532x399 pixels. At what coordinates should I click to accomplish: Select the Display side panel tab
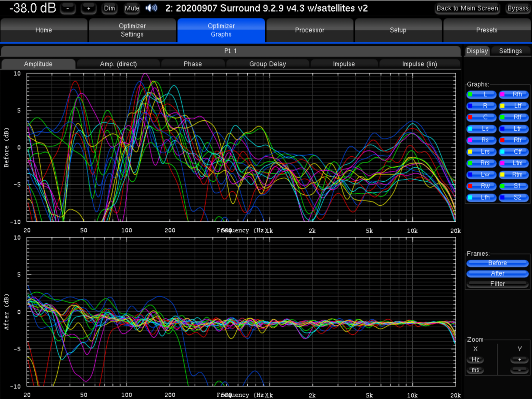(x=477, y=51)
